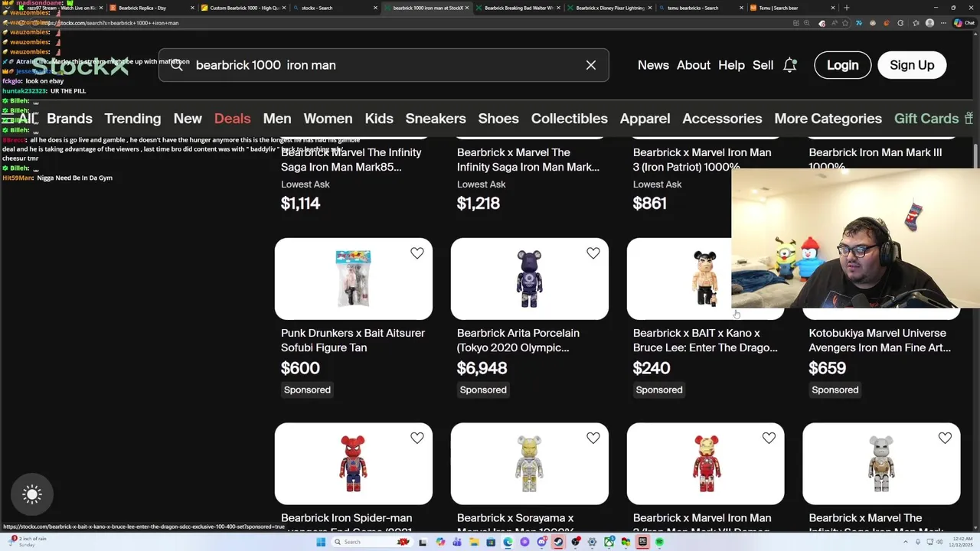Favorite the Bearbrick Arita Porcelain item

593,253
